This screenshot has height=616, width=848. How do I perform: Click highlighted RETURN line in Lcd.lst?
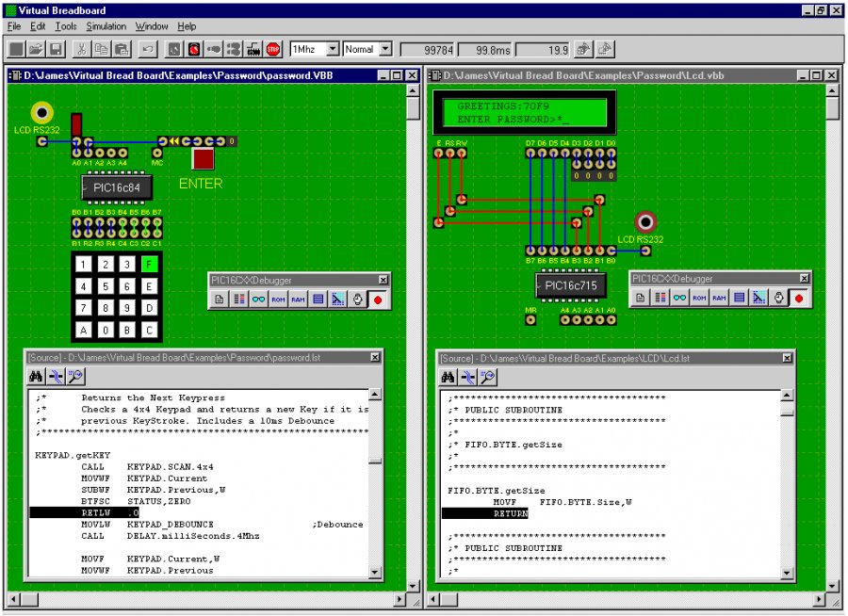[x=485, y=513]
